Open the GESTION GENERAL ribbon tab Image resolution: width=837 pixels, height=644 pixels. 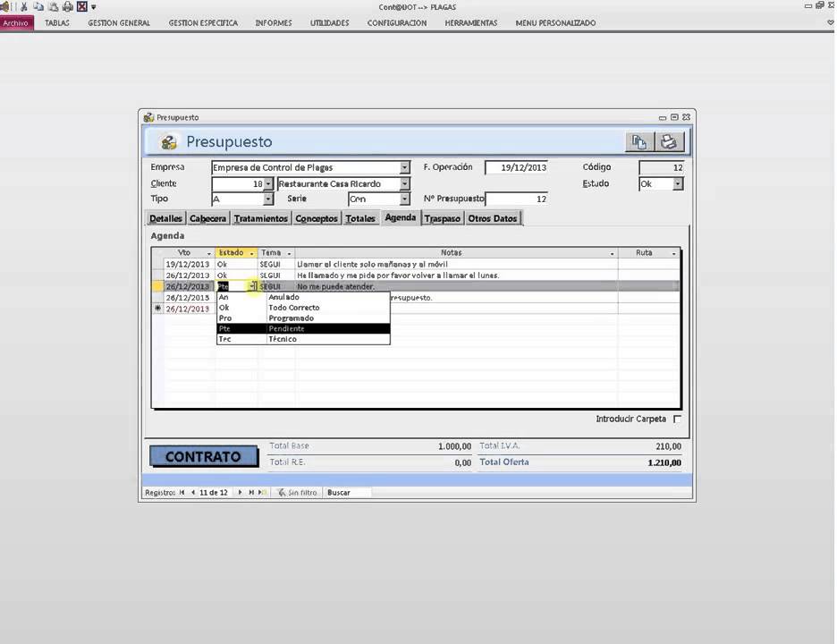coord(119,23)
